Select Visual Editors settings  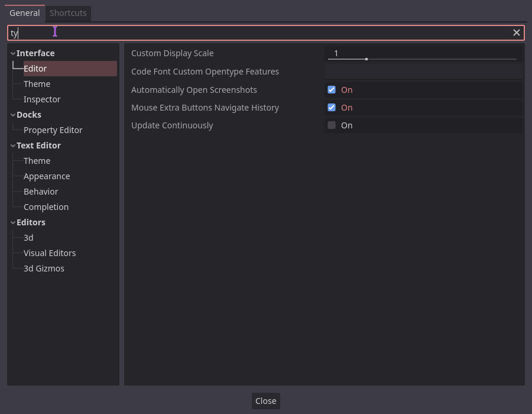[50, 253]
